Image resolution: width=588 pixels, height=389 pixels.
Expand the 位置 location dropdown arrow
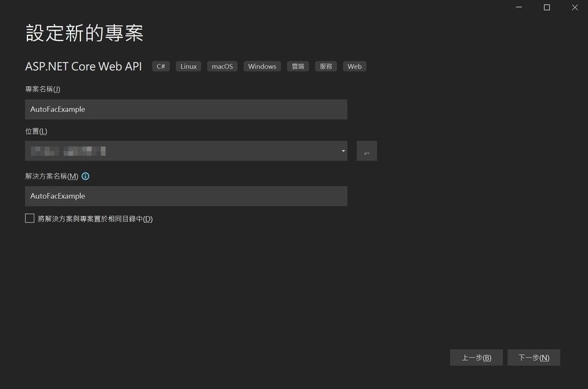344,151
